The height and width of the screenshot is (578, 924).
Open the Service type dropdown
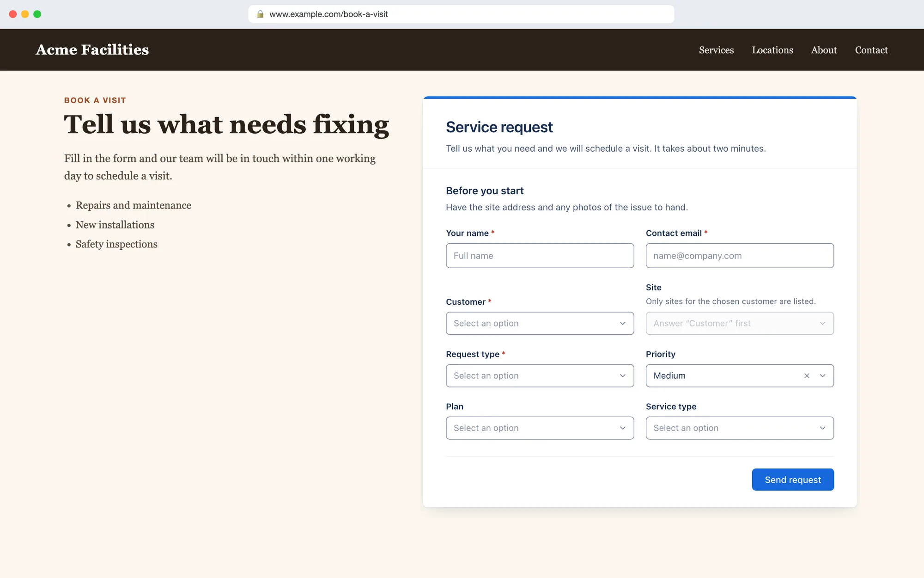coord(740,428)
